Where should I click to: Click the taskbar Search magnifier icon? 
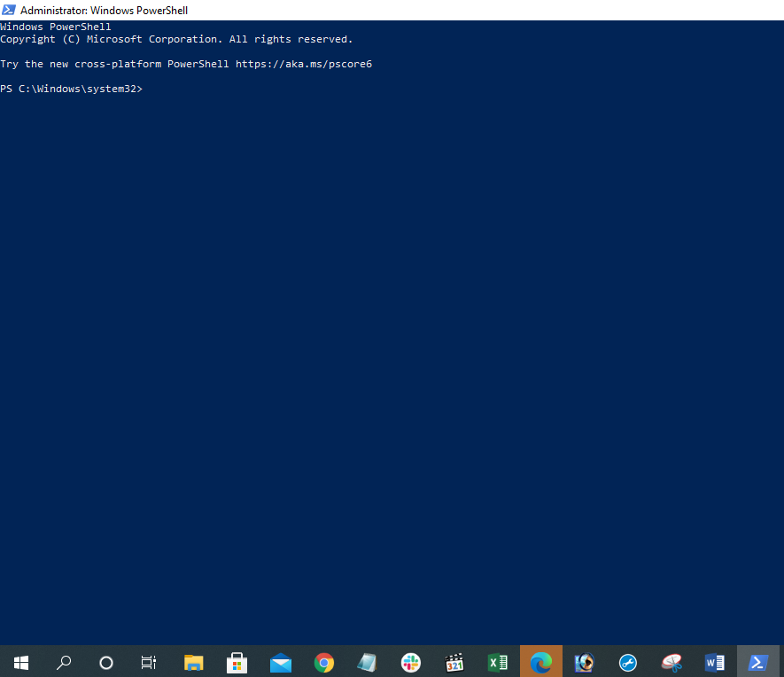coord(64,662)
